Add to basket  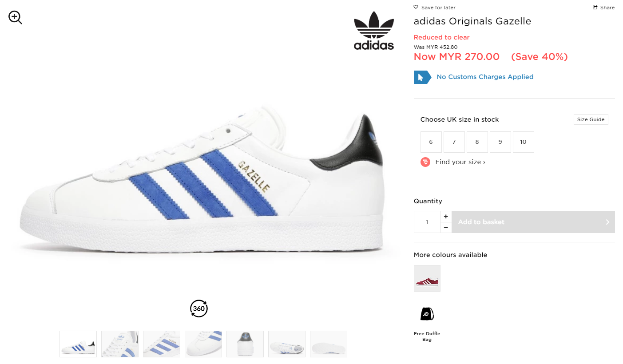pyautogui.click(x=533, y=222)
